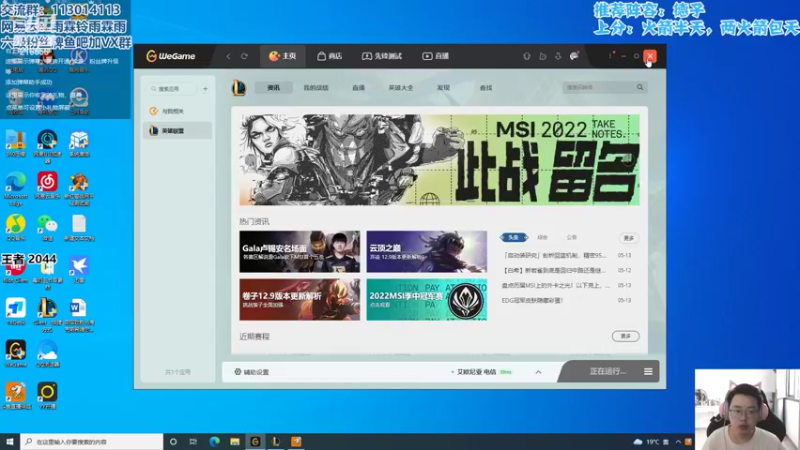Open the WeGame desktop shortcut
Screen dimensions: 800x450
pyautogui.click(x=16, y=354)
